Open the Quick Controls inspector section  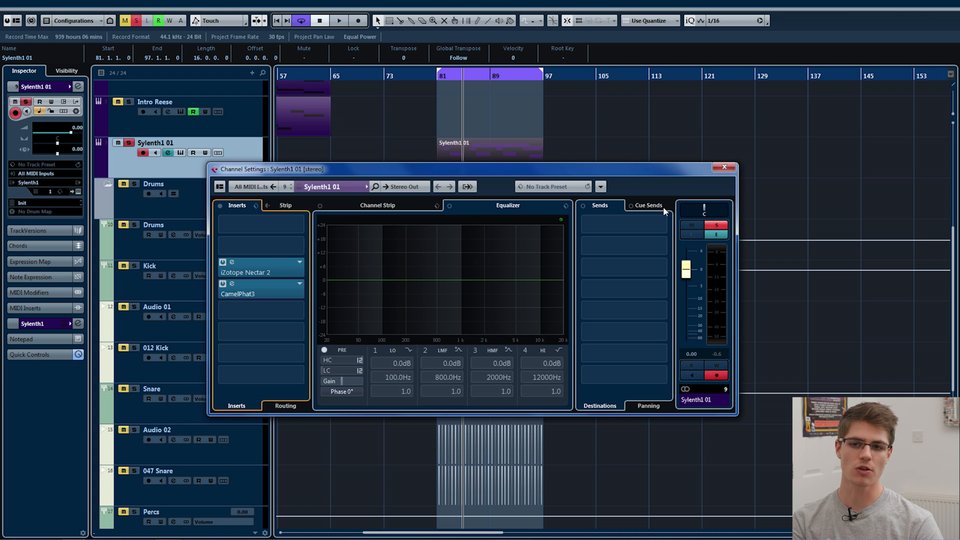pyautogui.click(x=45, y=354)
